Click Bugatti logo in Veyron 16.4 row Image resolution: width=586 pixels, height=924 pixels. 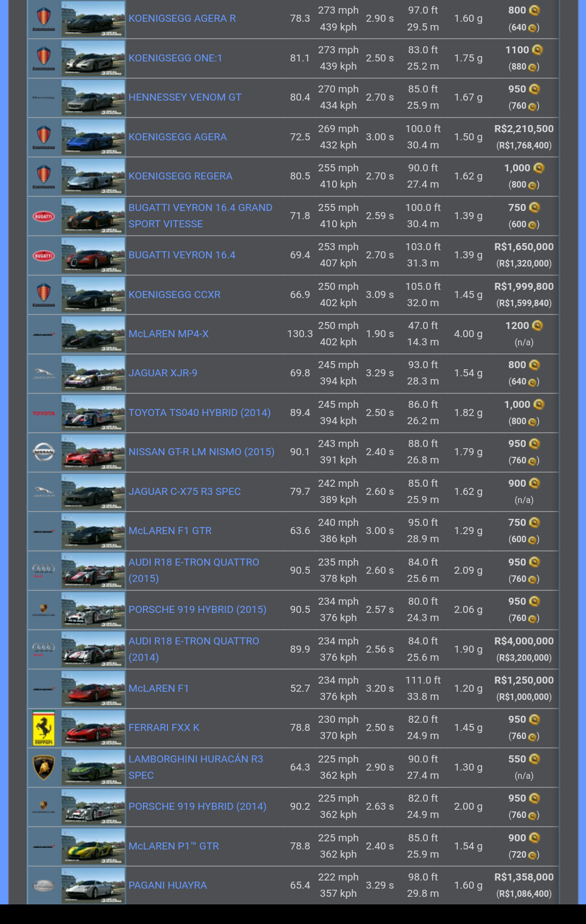click(44, 256)
